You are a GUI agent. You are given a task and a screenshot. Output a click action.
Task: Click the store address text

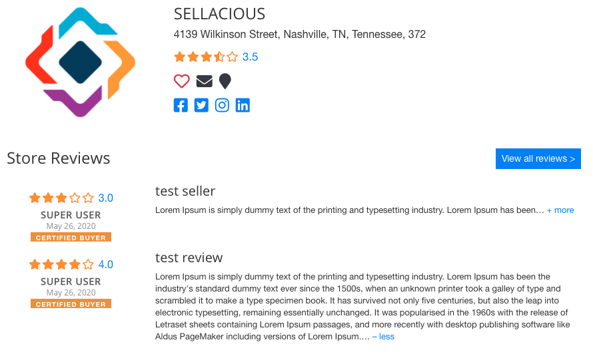point(300,35)
